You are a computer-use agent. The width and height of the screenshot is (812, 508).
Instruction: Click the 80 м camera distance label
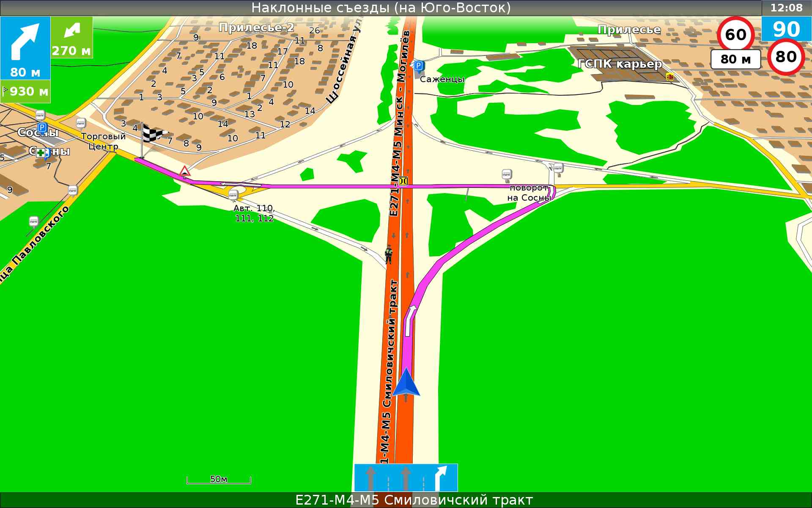pos(735,59)
